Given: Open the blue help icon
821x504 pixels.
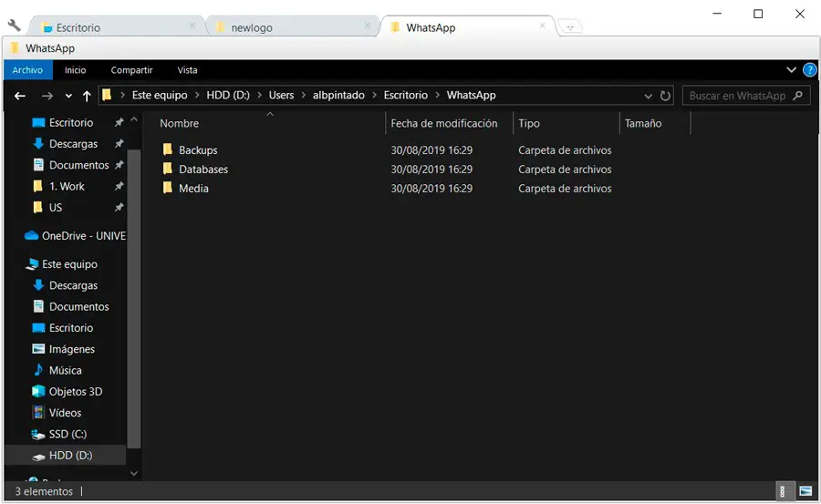Looking at the screenshot, I should point(809,69).
